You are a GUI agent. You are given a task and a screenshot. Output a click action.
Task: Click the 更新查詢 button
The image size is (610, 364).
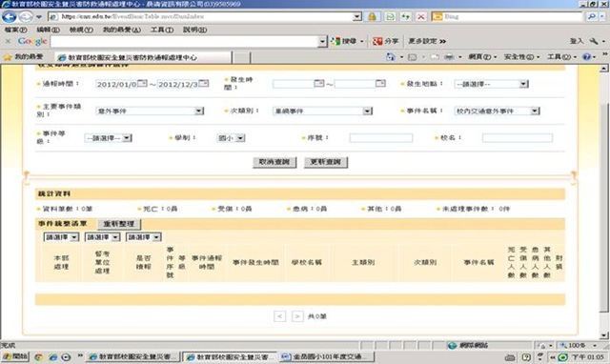(x=326, y=162)
